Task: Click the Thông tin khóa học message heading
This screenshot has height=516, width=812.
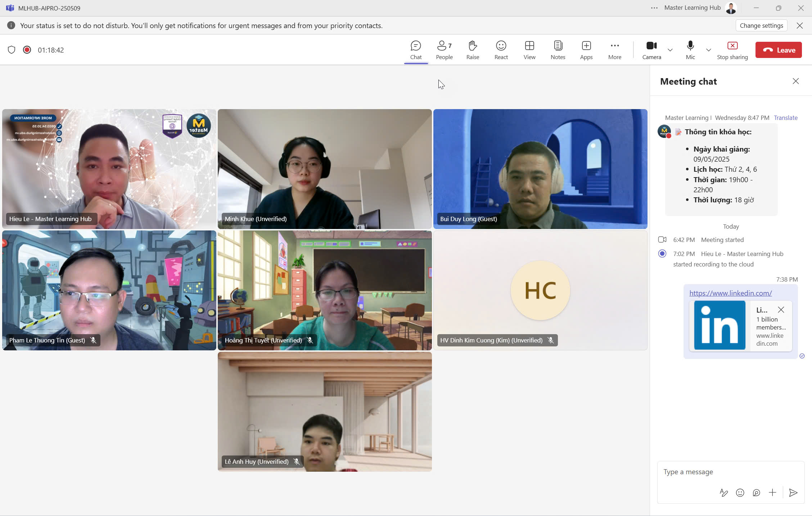Action: [x=718, y=132]
